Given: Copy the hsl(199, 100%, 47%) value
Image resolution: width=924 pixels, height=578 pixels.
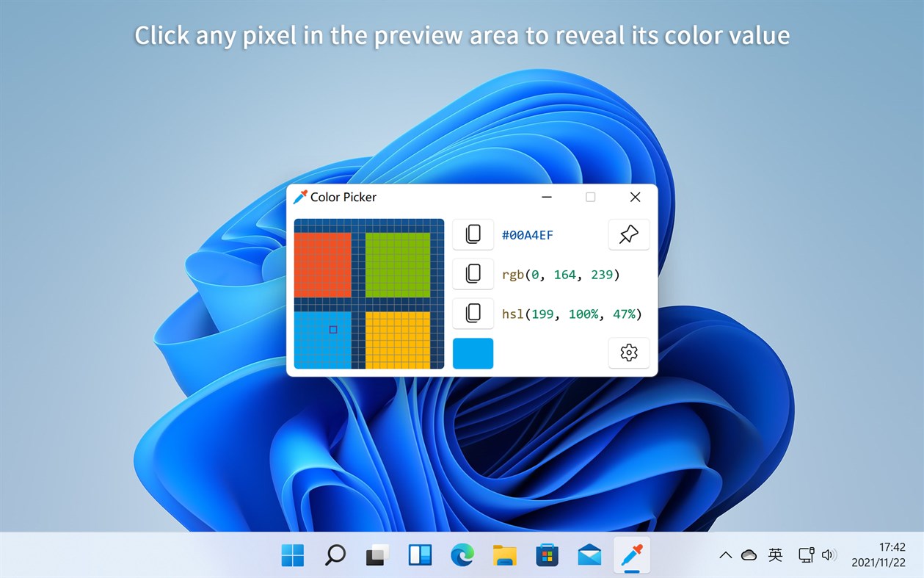Looking at the screenshot, I should coord(473,314).
